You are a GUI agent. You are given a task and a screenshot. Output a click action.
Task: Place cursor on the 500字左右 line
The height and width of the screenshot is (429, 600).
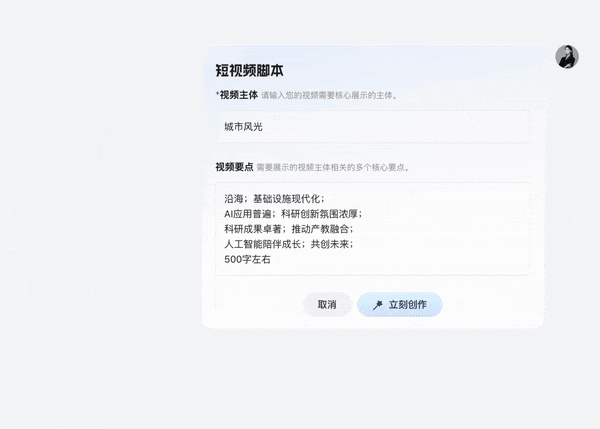248,259
